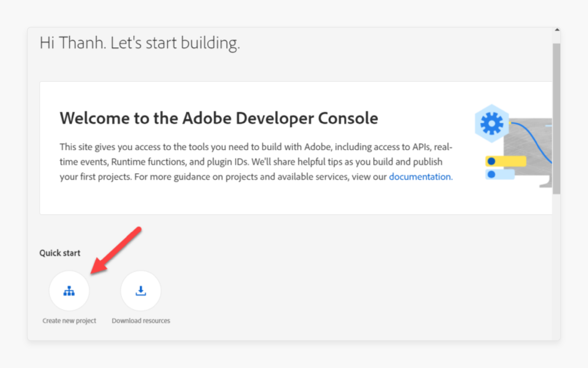Screen dimensions: 588x368
Task: Open the documentation link
Action: tap(421, 177)
